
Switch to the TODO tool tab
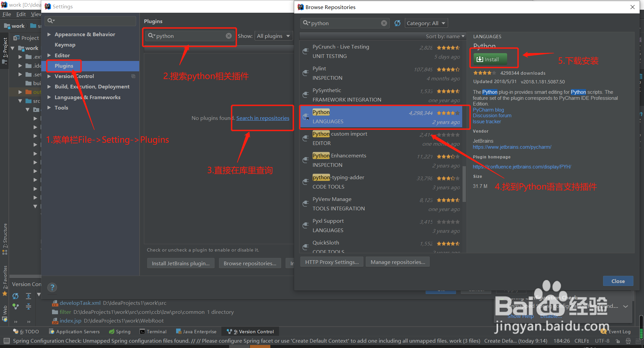pos(26,332)
